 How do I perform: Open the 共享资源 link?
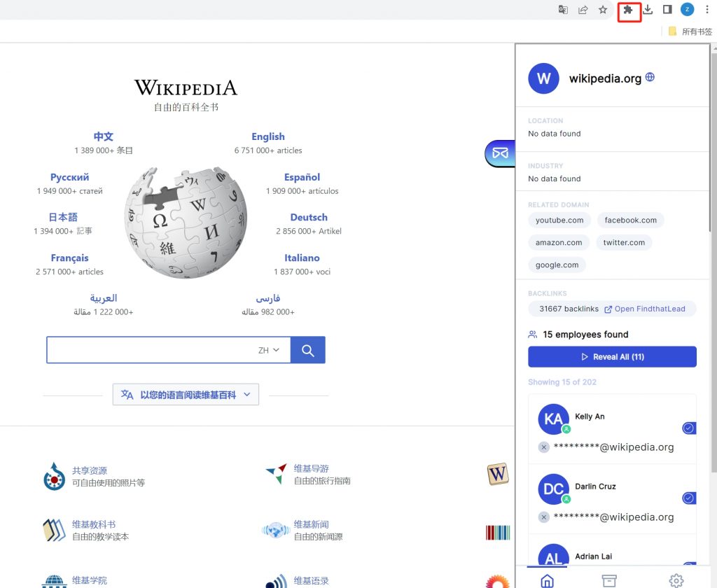click(90, 470)
